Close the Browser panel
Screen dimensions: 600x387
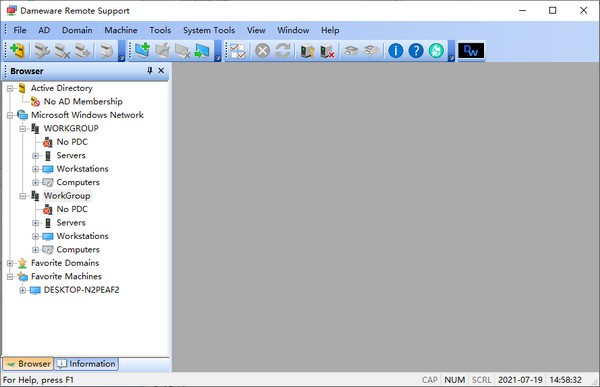pyautogui.click(x=161, y=70)
